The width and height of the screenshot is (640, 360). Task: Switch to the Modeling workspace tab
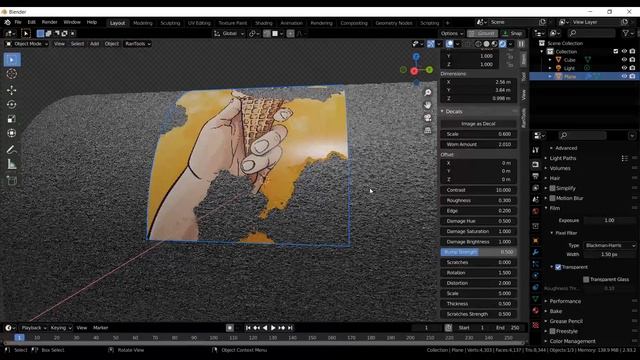pyautogui.click(x=142, y=23)
